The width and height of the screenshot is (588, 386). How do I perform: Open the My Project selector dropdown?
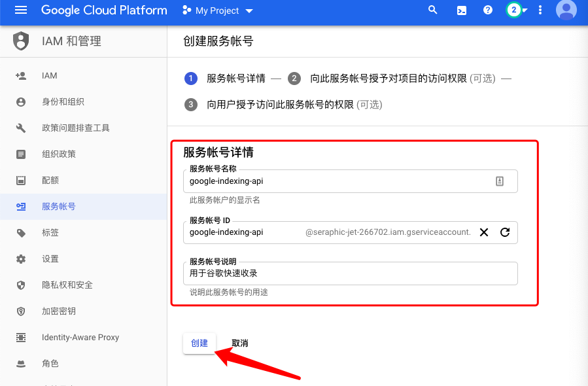tap(218, 10)
